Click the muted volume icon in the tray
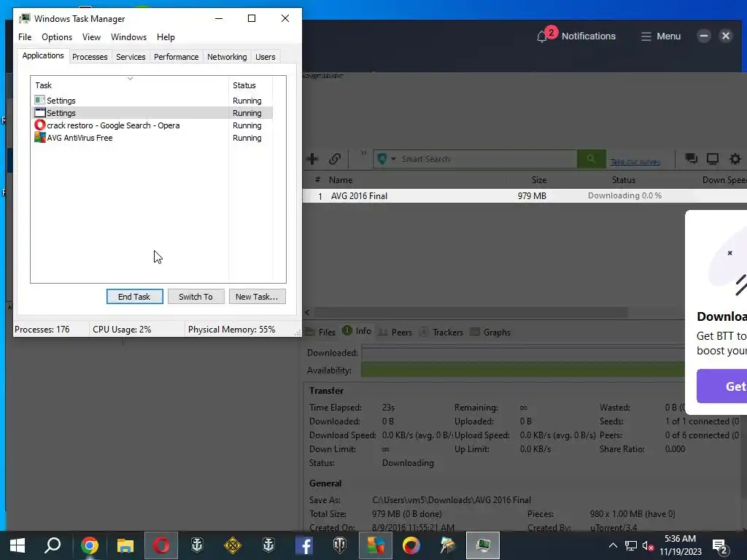The image size is (747, 560). click(648, 545)
